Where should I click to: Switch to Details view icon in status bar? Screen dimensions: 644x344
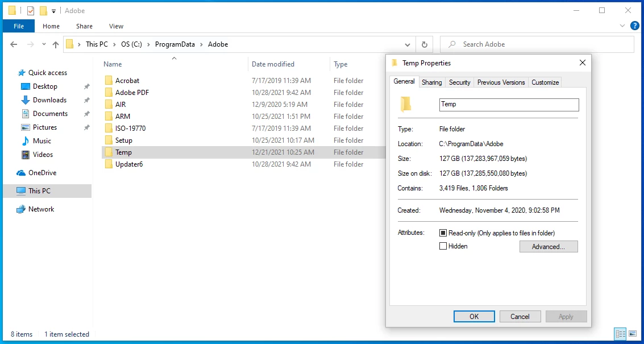[621, 334]
